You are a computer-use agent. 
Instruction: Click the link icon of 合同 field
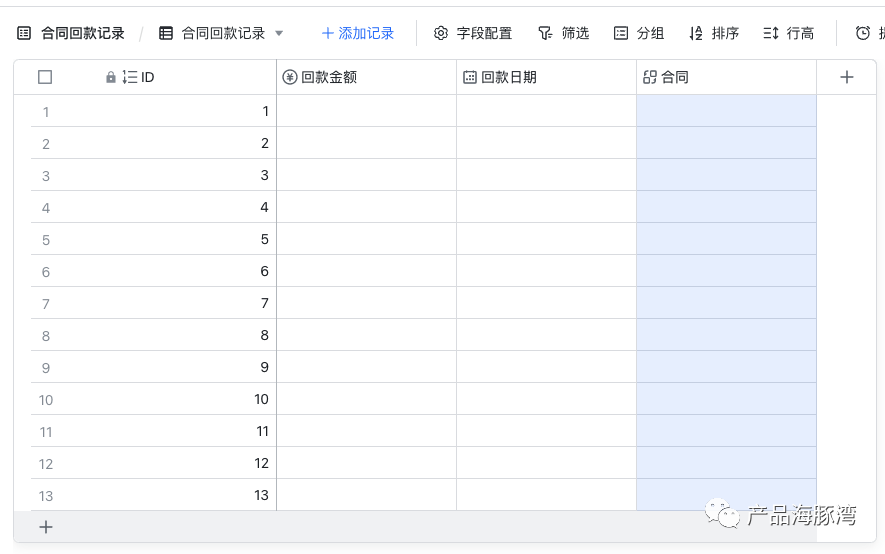tap(650, 77)
